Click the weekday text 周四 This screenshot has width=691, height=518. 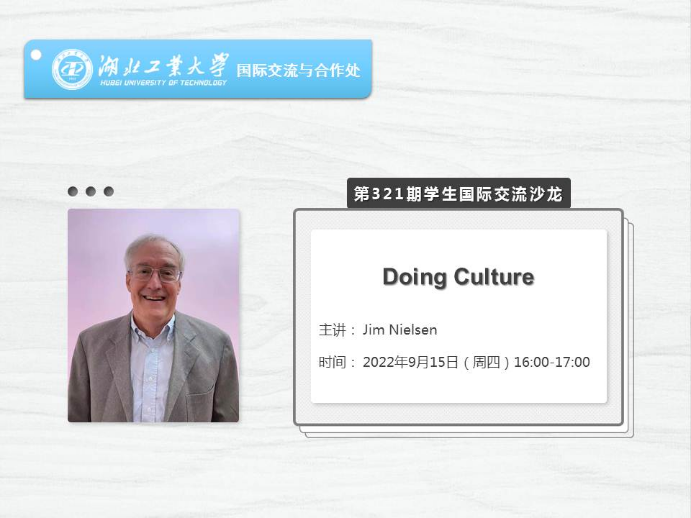click(x=485, y=362)
